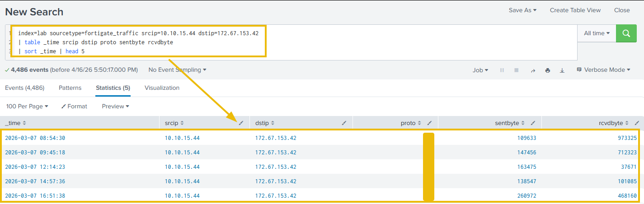Click sentbyte value 147456

526,153
